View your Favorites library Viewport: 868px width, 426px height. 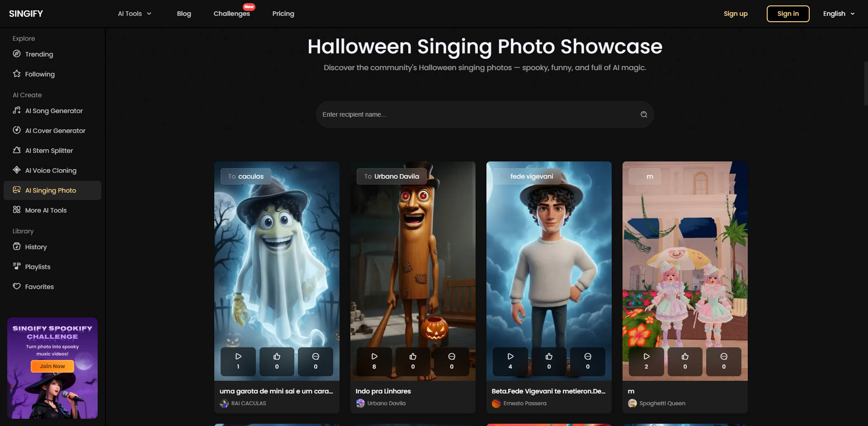pos(39,286)
